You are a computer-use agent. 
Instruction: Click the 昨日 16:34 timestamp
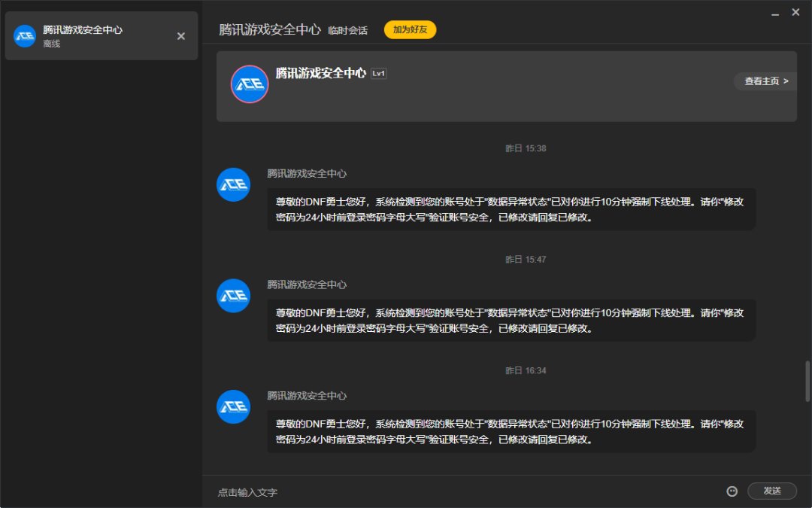(526, 370)
